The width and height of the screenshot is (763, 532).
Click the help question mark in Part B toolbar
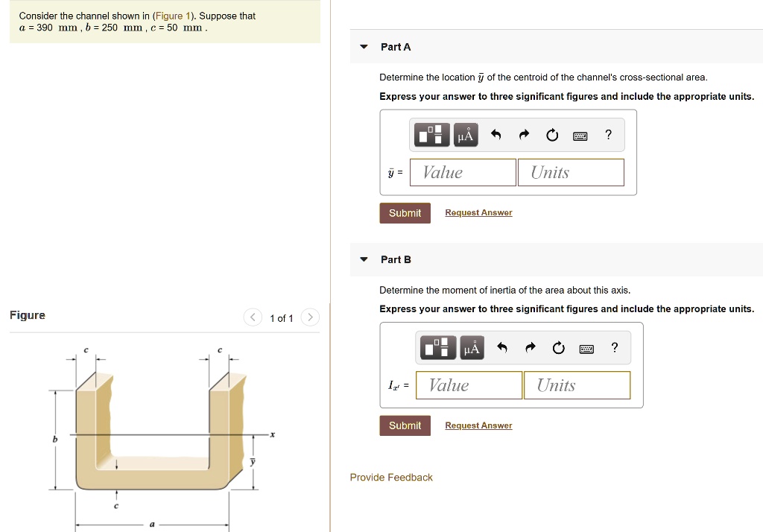click(614, 347)
